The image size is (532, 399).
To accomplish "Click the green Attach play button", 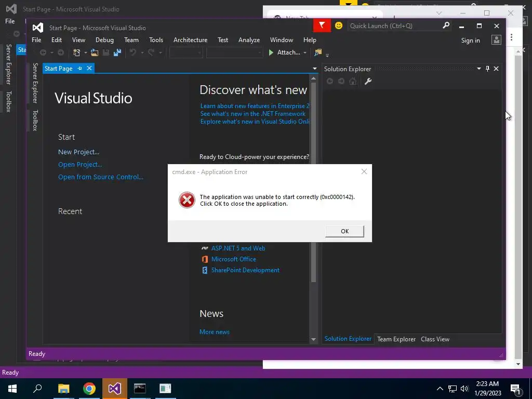I will [x=271, y=52].
